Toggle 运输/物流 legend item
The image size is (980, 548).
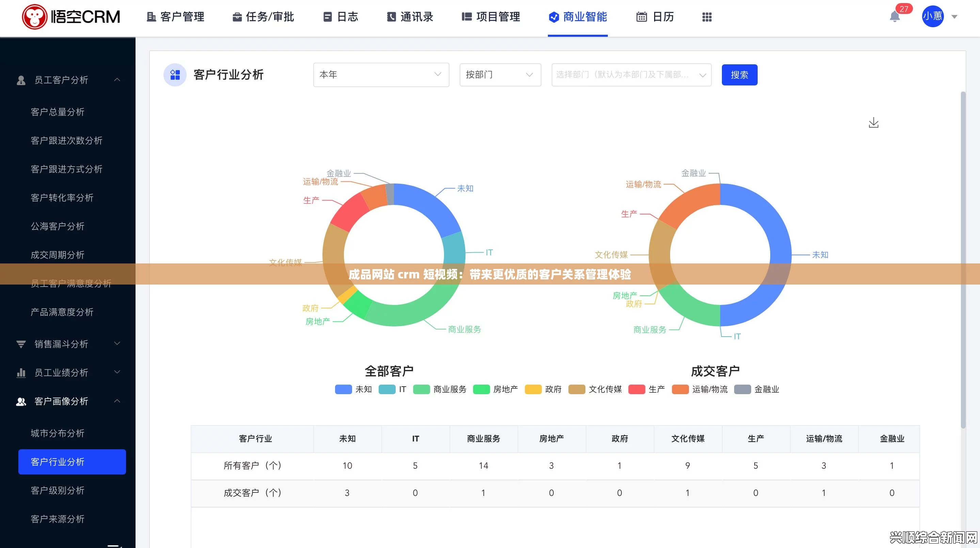click(700, 389)
